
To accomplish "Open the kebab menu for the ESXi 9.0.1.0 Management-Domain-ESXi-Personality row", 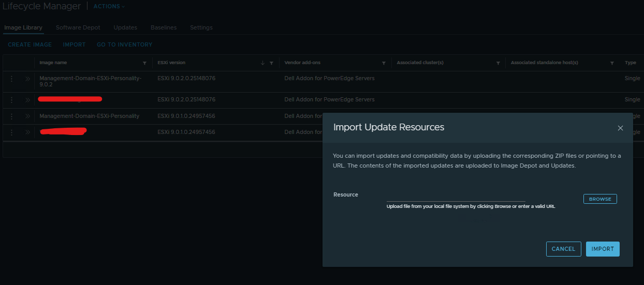I will tap(11, 116).
